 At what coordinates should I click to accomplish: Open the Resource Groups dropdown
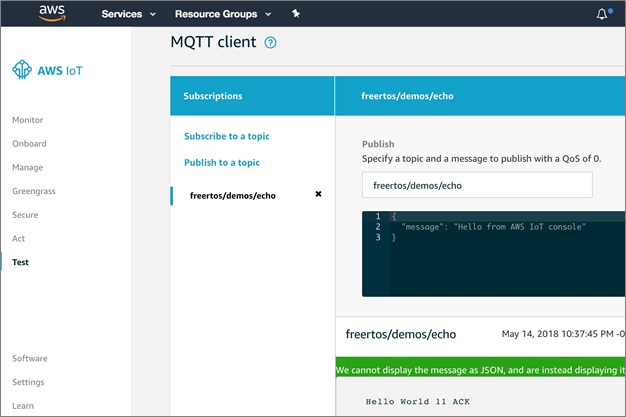click(223, 14)
